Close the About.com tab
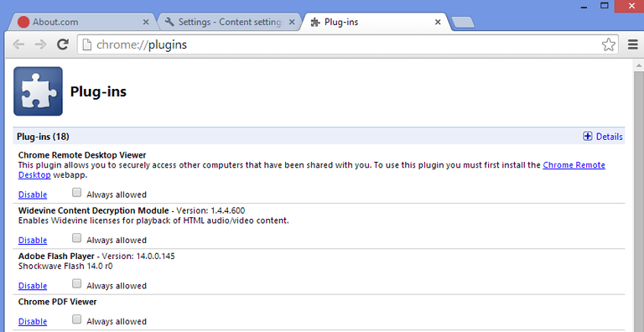 pyautogui.click(x=146, y=22)
